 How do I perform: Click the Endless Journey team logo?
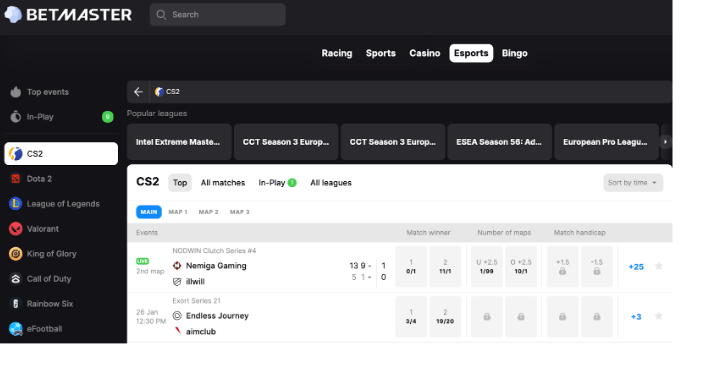click(x=177, y=316)
